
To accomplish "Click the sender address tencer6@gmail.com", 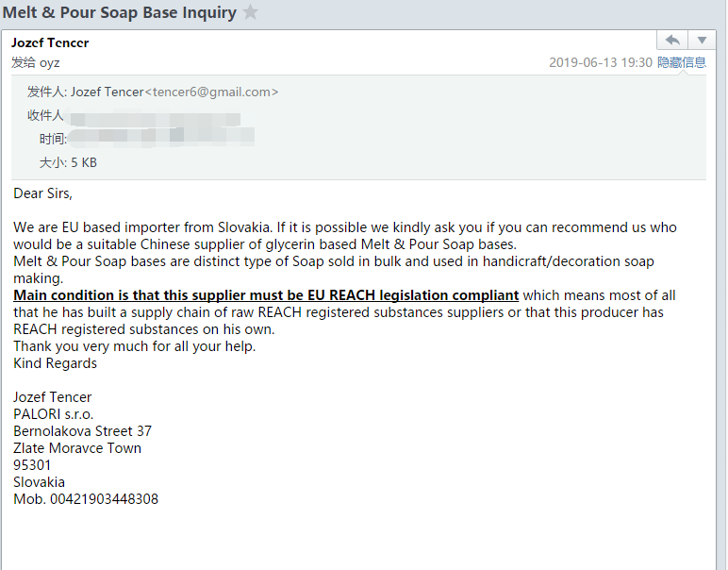I will point(211,92).
